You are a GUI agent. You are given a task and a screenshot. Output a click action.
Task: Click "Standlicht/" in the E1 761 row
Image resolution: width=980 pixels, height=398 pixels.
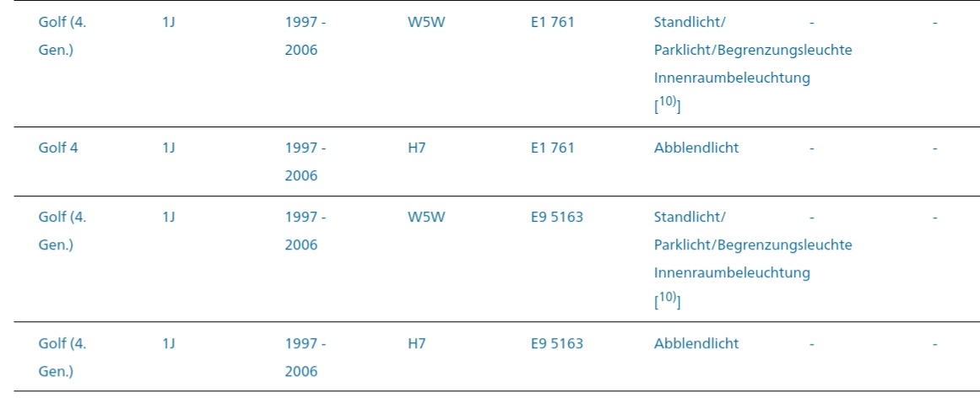point(689,23)
